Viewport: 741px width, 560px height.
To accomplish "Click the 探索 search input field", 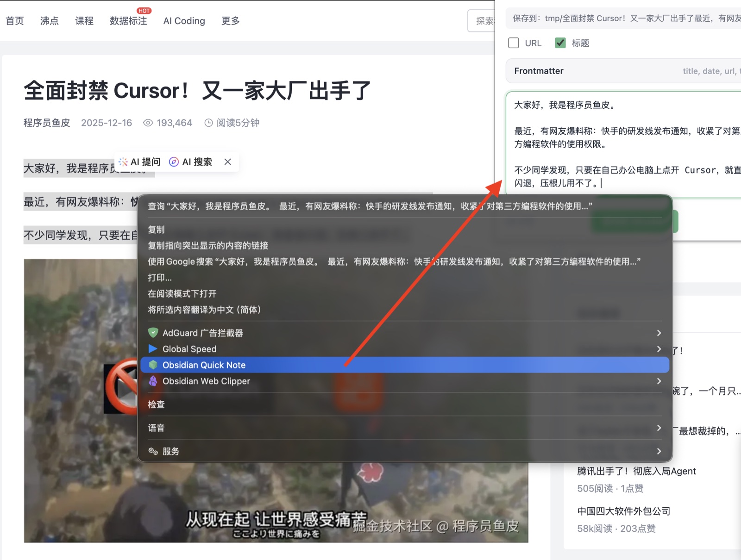I will (482, 21).
